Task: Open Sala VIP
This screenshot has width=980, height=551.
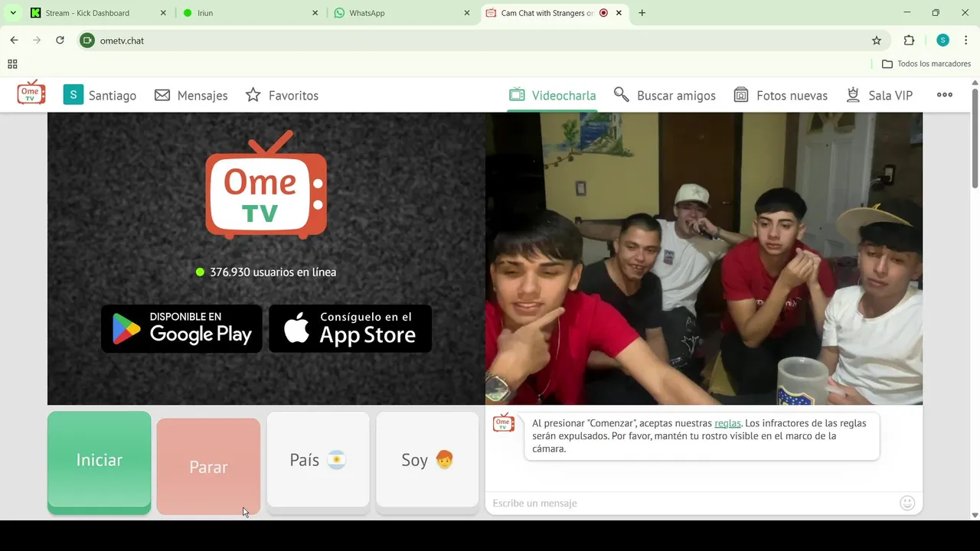Action: click(x=879, y=96)
